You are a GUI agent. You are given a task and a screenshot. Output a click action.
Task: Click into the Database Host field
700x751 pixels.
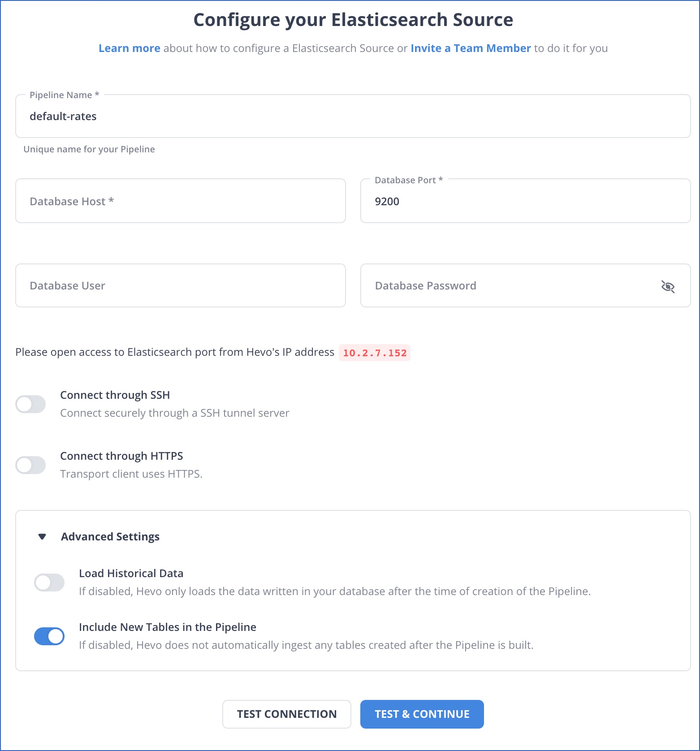tap(181, 201)
